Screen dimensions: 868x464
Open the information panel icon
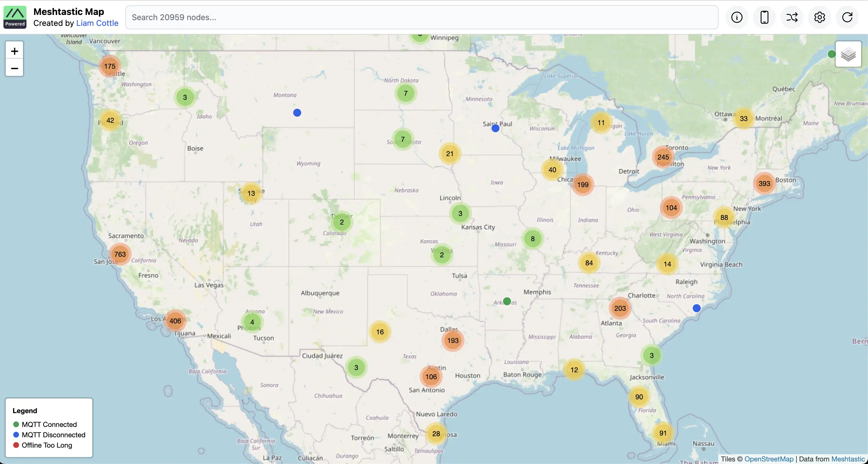pyautogui.click(x=737, y=17)
